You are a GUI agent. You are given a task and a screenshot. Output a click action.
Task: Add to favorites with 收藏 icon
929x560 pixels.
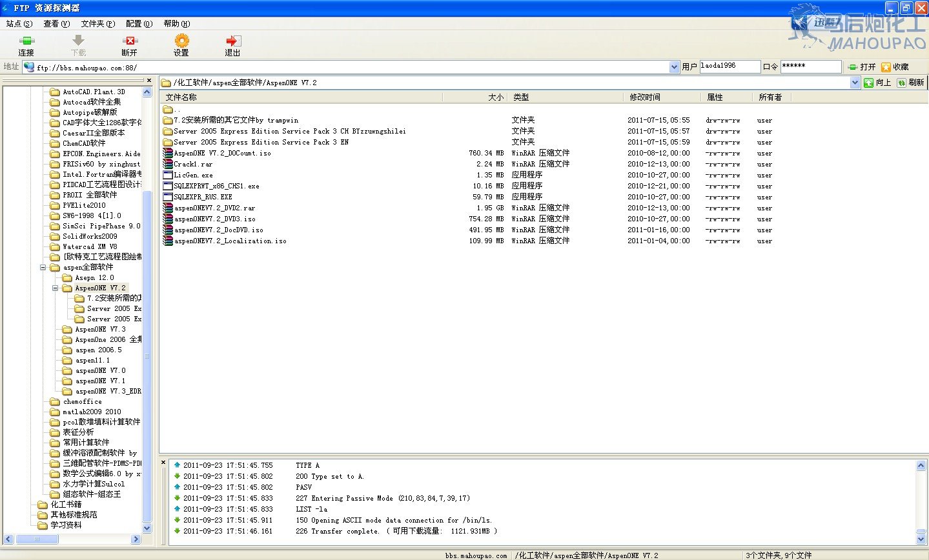click(x=886, y=67)
